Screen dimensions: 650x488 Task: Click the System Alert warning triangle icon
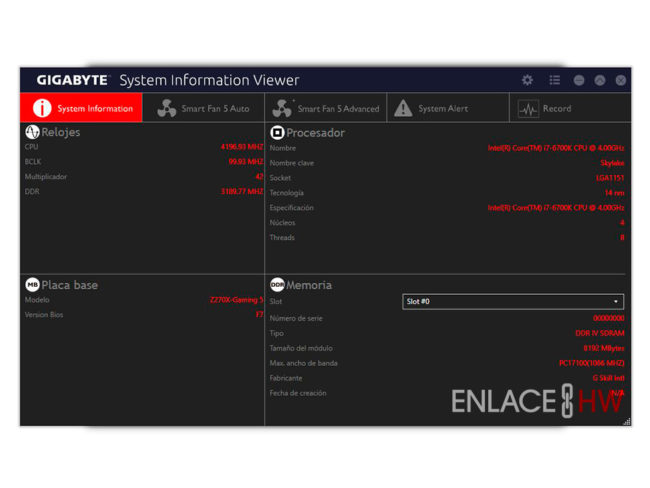coord(402,108)
